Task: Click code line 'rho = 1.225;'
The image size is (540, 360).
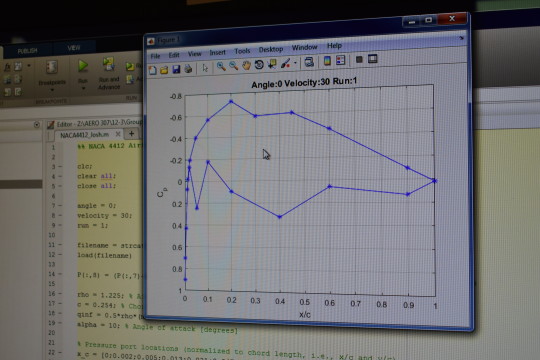Action: (101, 295)
